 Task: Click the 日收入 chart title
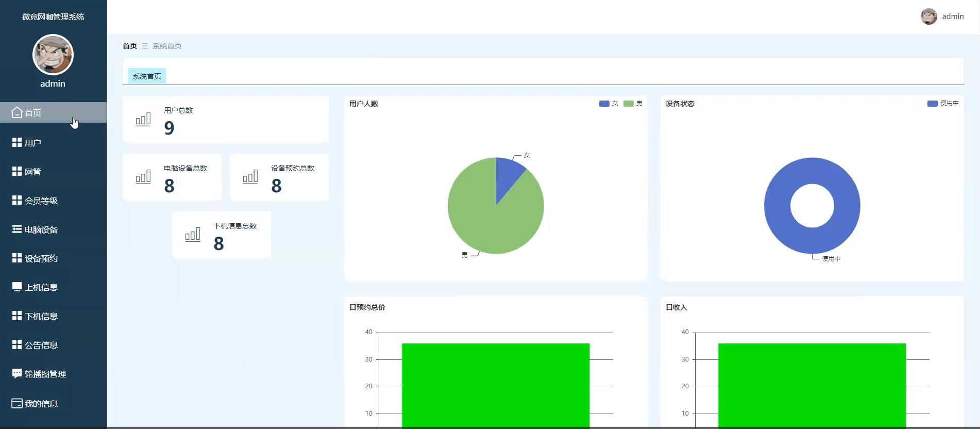pos(677,307)
